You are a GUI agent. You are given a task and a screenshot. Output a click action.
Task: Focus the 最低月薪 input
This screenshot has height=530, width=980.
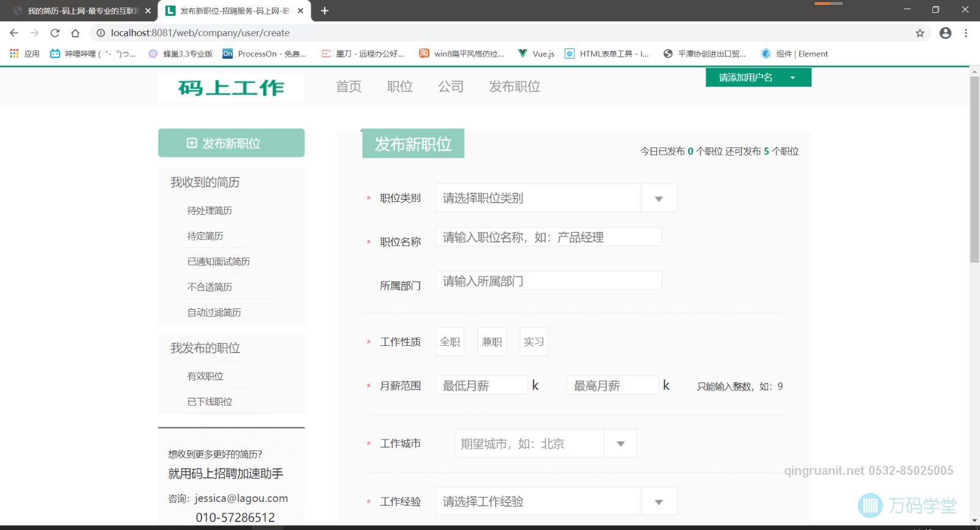tap(481, 386)
